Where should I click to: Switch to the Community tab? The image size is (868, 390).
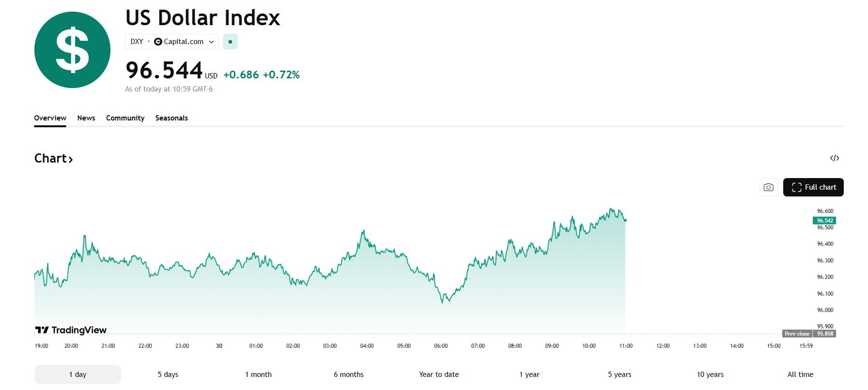pyautogui.click(x=125, y=118)
